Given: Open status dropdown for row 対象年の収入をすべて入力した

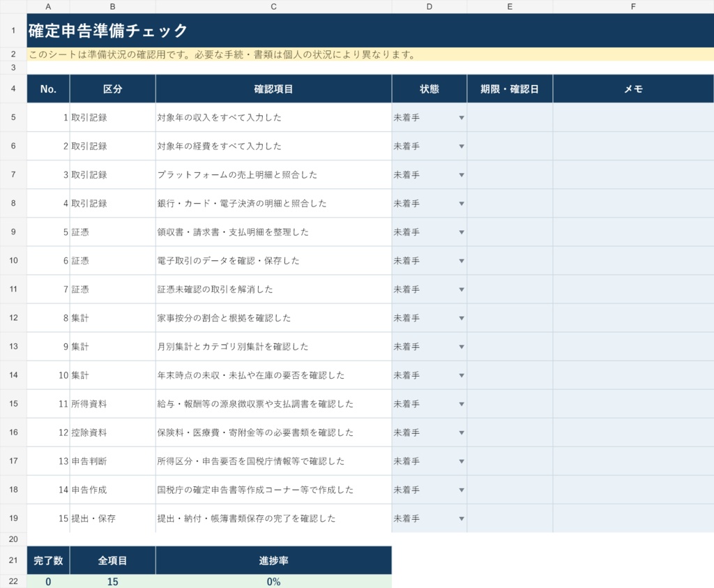Looking at the screenshot, I should click(x=462, y=118).
